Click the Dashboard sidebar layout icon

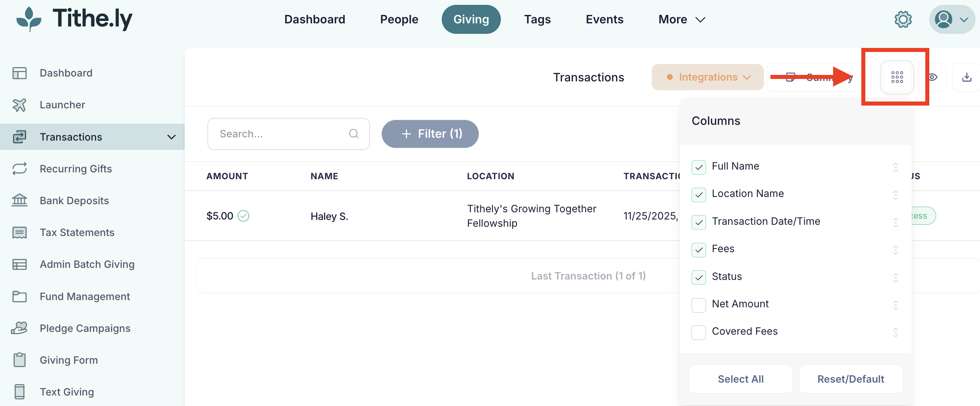coord(19,73)
